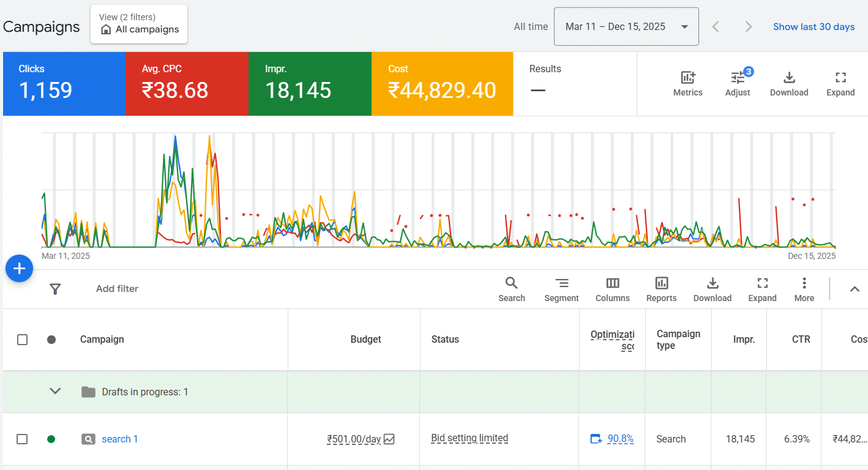
Task: Tick the select-all campaigns header checkbox
Action: coord(23,340)
